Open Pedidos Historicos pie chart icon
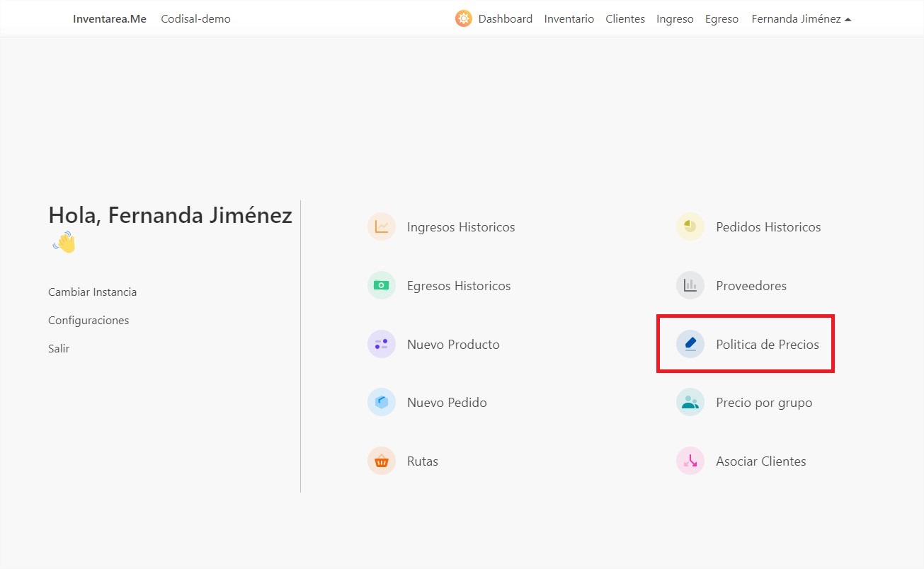 pyautogui.click(x=690, y=226)
